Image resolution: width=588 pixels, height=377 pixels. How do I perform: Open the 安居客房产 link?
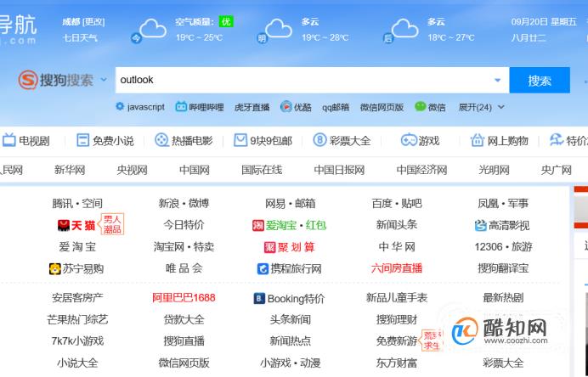(77, 298)
